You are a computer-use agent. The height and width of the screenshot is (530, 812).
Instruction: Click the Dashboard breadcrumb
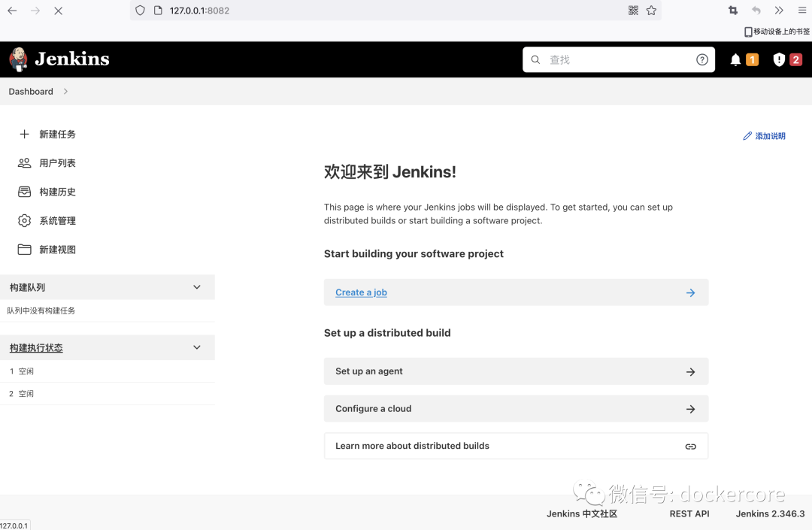coord(31,91)
